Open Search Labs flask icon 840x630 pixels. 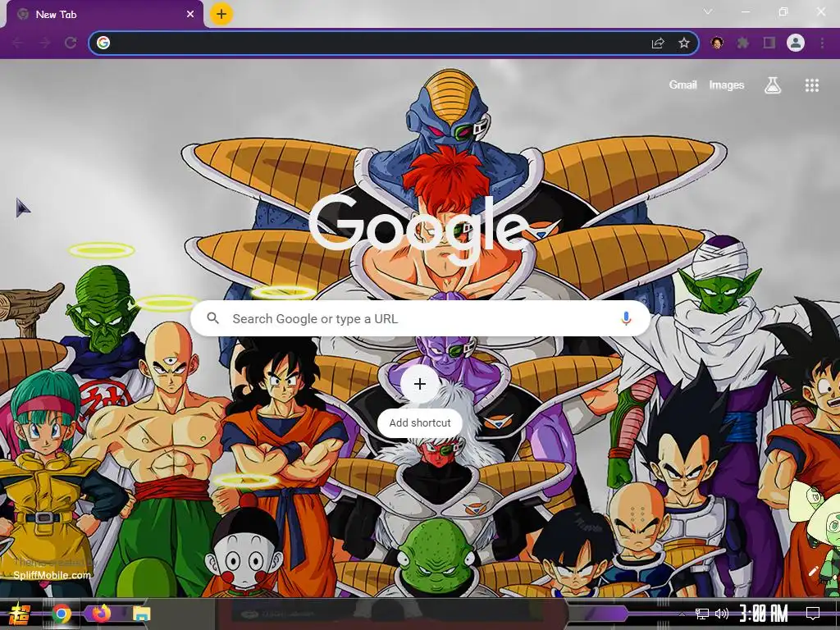773,85
